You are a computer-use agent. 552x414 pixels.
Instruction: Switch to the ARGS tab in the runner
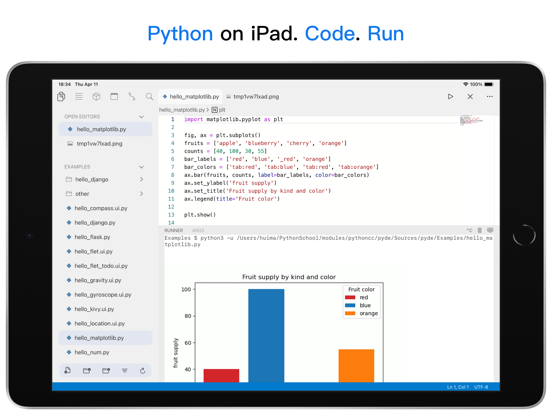(198, 230)
